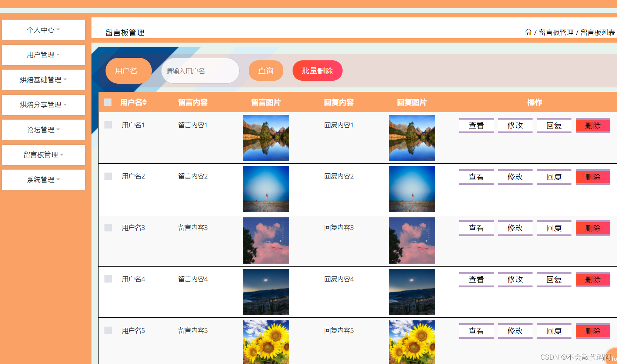Click the sort arrows beside 用户名 column header
The height and width of the screenshot is (364, 617).
pos(144,103)
